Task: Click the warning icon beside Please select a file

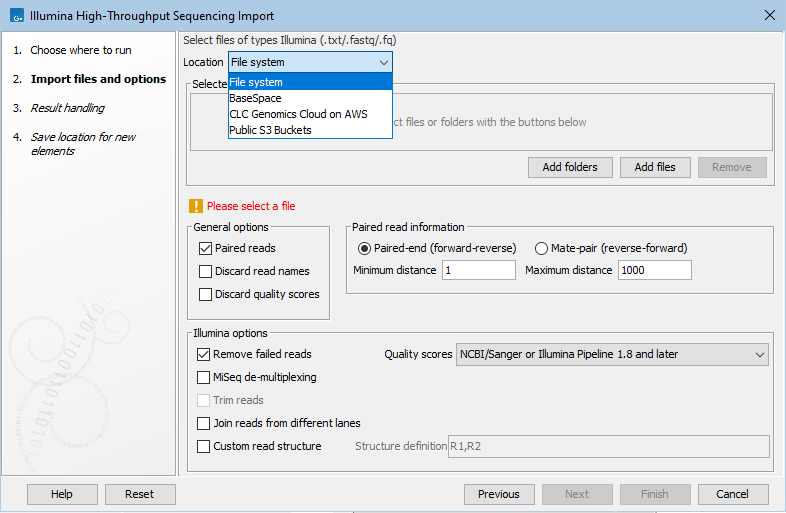Action: pos(196,206)
